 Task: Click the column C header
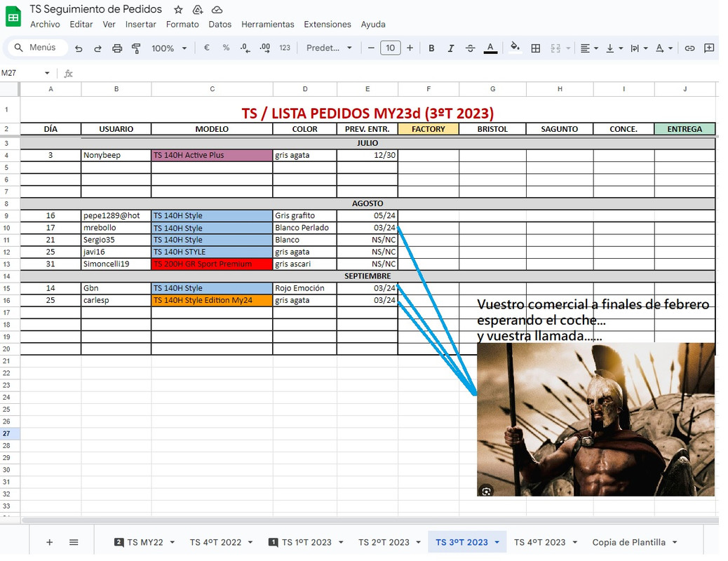pyautogui.click(x=213, y=88)
